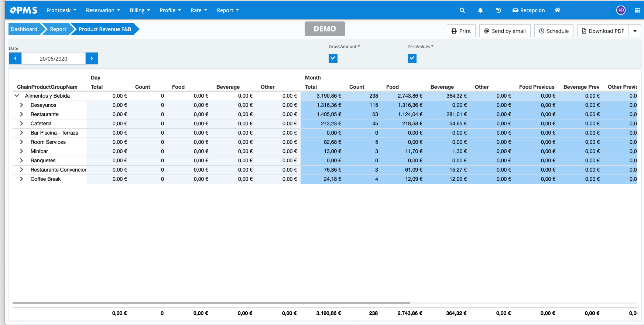Click the horizontal table scrollbar
The width and height of the screenshot is (644, 325).
pyautogui.click(x=211, y=303)
